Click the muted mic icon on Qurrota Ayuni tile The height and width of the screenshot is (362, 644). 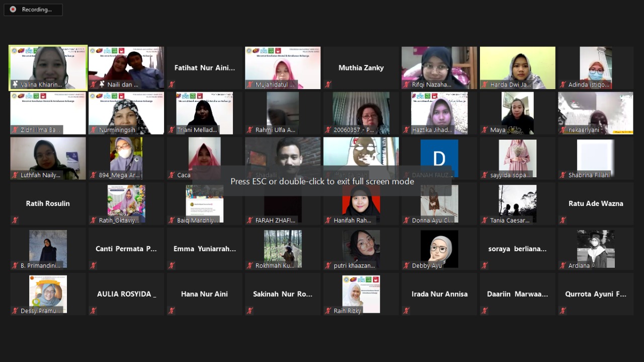[563, 311]
